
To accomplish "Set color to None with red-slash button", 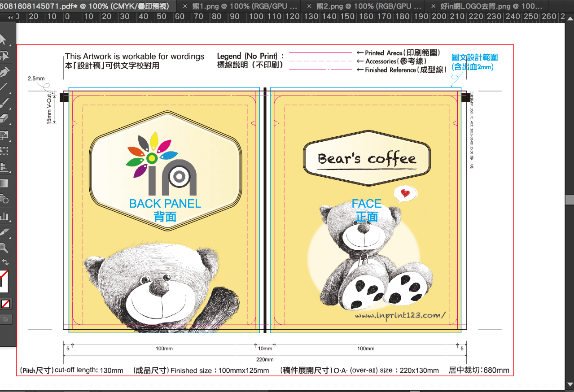I will coord(6,304).
